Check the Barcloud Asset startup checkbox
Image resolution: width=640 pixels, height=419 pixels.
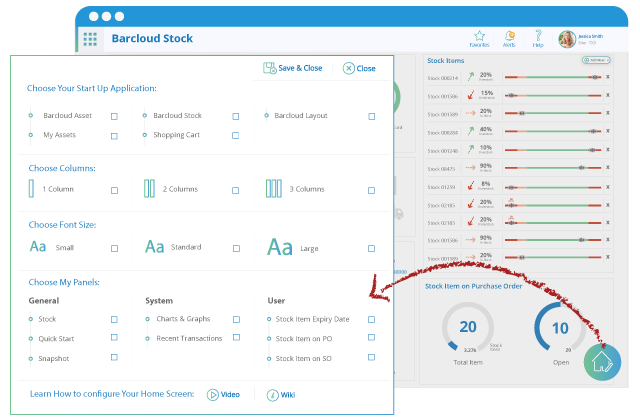[x=114, y=117]
